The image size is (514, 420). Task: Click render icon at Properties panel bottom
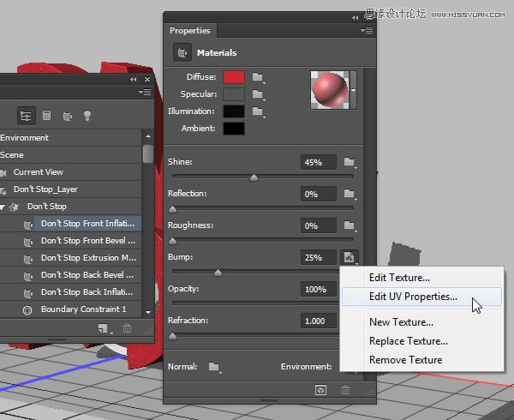(x=320, y=390)
